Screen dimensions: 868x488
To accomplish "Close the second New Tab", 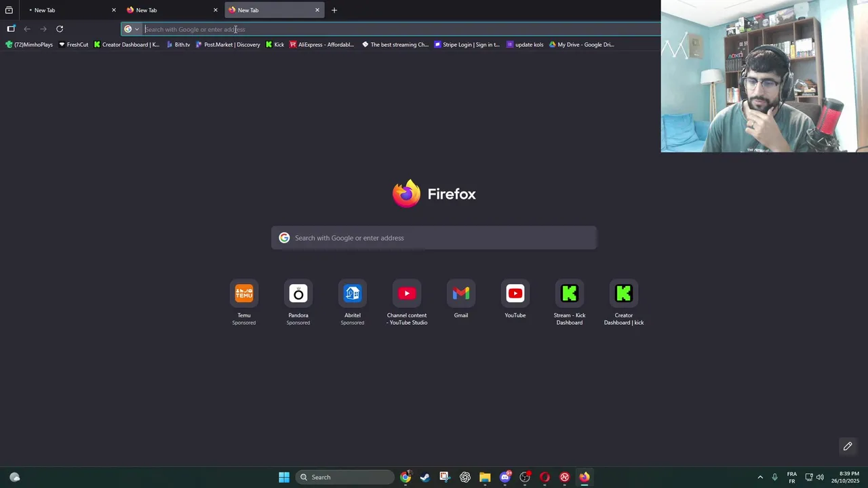I will (x=216, y=10).
